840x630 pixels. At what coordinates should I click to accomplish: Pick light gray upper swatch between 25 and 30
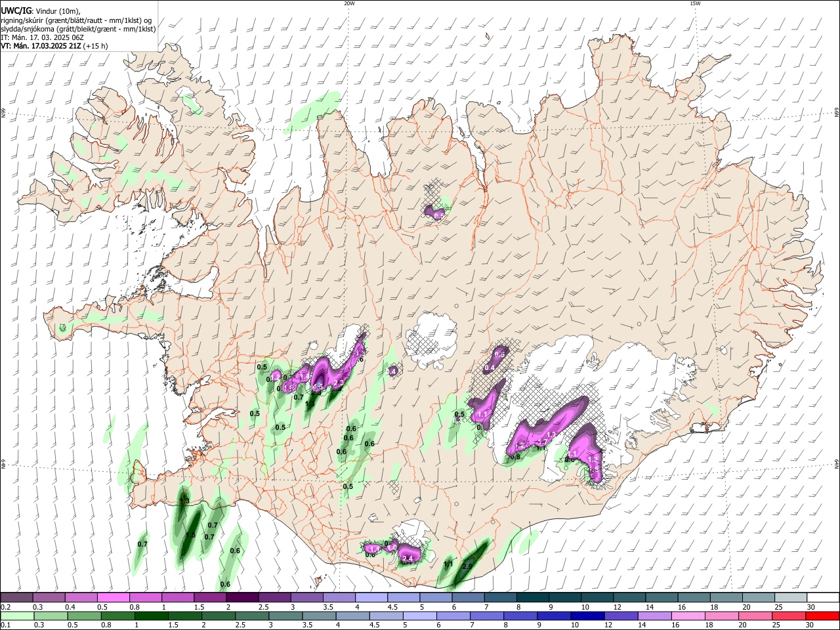(x=793, y=597)
